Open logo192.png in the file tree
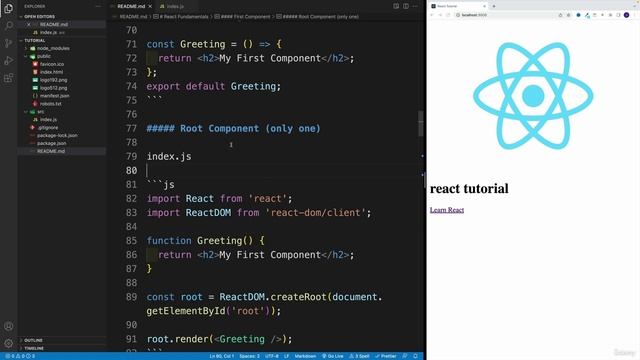 point(53,80)
